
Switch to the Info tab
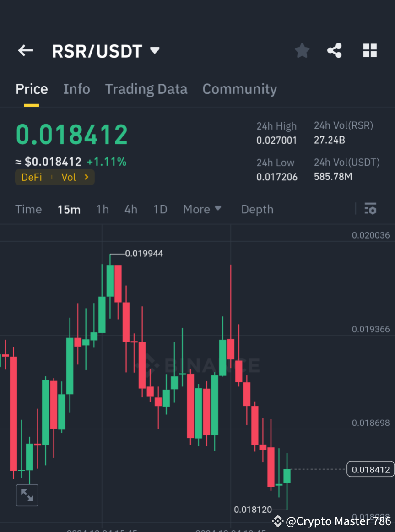coord(76,89)
